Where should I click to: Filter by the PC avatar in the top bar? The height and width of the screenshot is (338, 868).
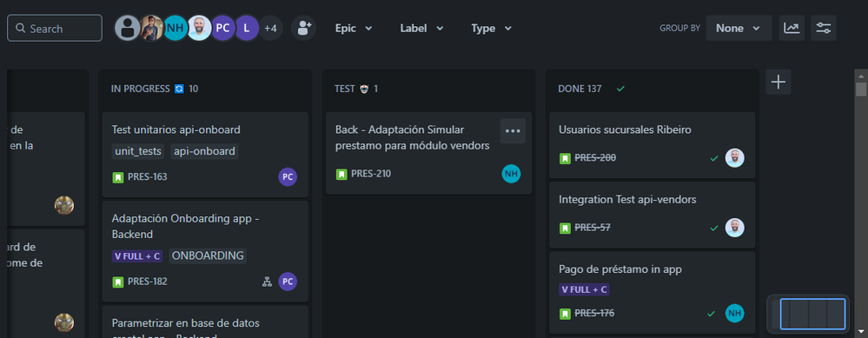(x=222, y=28)
